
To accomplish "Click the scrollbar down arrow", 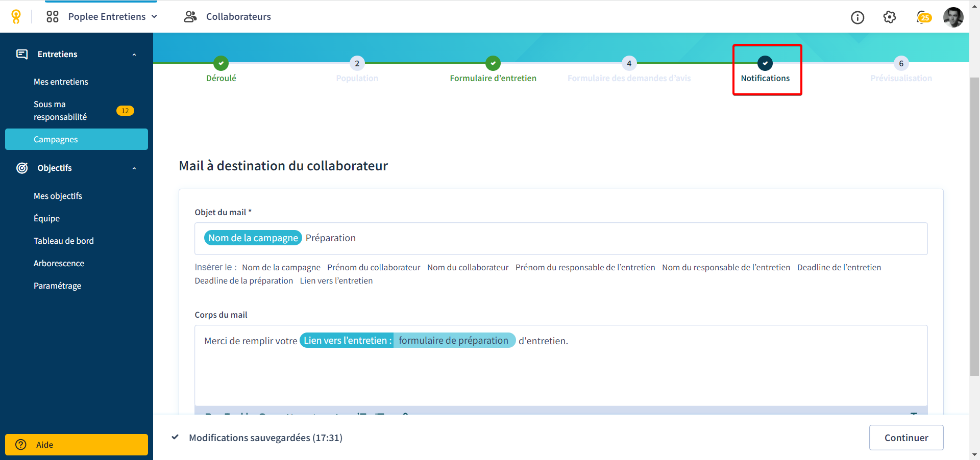I will [974, 454].
